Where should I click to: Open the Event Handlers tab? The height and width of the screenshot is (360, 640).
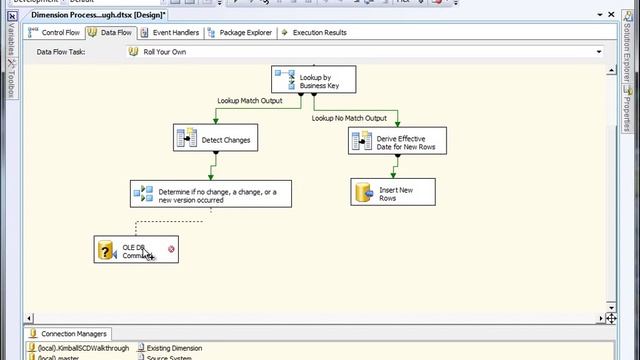point(170,33)
